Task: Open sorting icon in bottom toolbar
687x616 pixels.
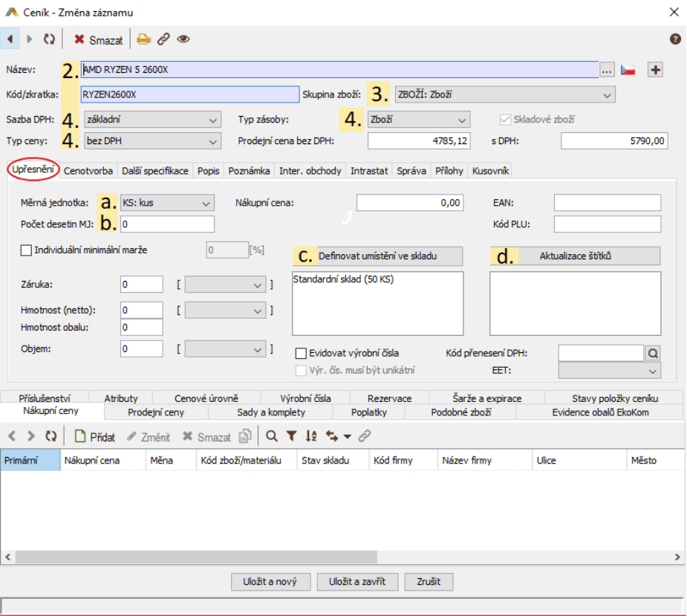Action: [311, 435]
